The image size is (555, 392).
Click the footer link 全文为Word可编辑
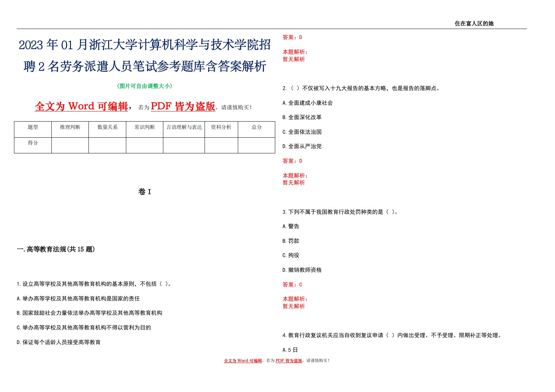[243, 361]
